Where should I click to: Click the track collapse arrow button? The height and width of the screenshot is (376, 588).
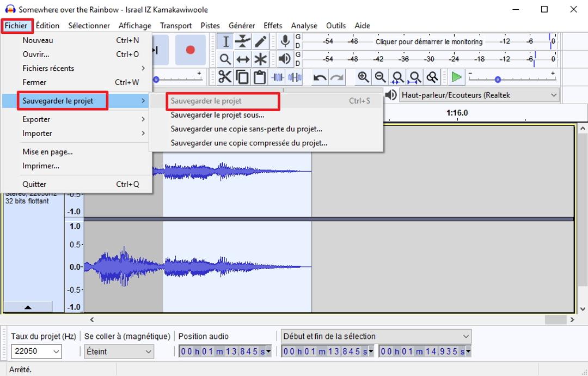pyautogui.click(x=28, y=307)
